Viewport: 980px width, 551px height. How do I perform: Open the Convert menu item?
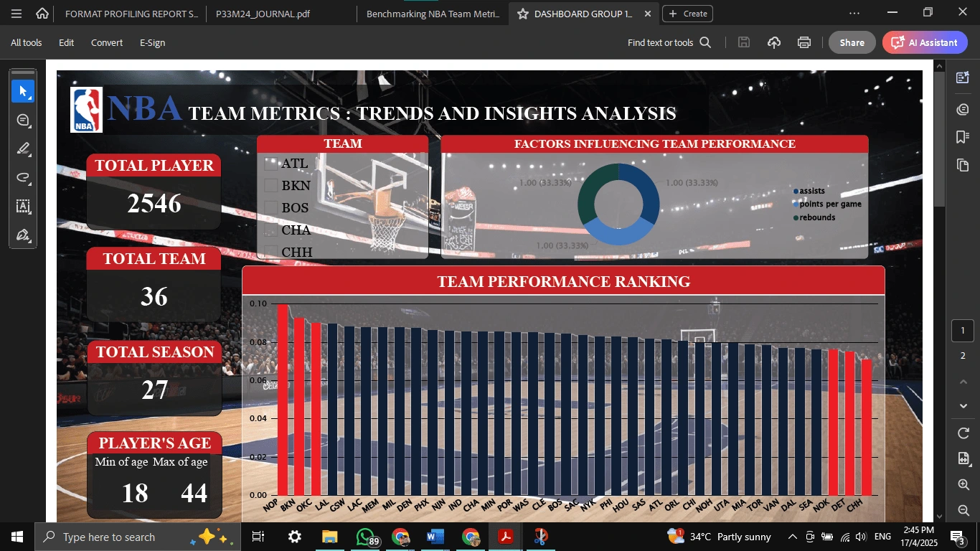coord(107,42)
